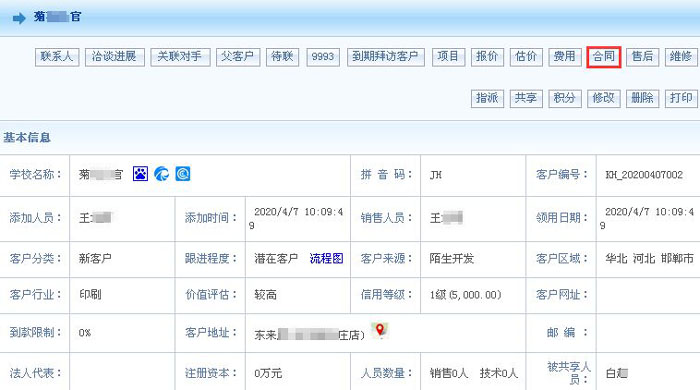700x390 pixels.
Task: Open the 流程图 link
Action: 326,258
